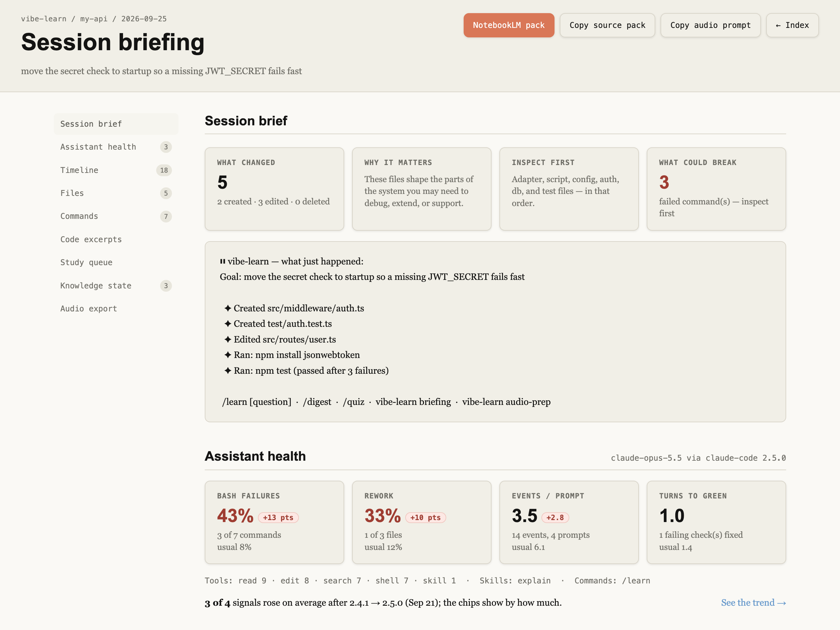Screen dimensions: 840x630
Task: Click the star bullet beside Edited src/routes/user.ts
Action: point(227,339)
